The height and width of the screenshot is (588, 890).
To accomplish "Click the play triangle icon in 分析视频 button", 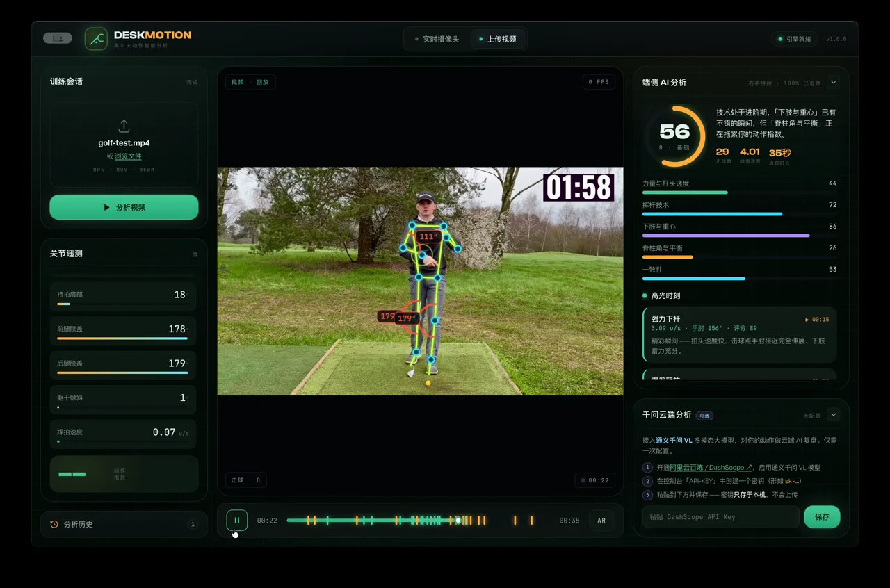I will click(106, 207).
